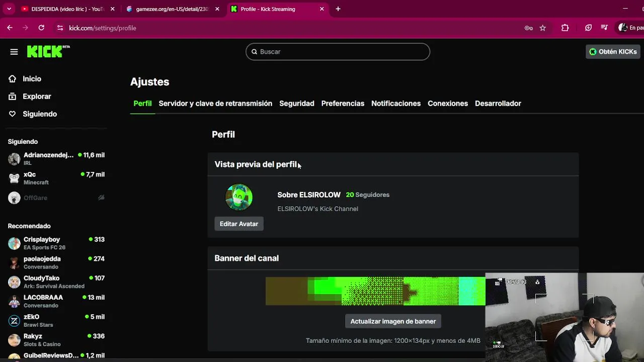644x362 pixels.
Task: Open GuibelReviewsD recommended channel
Action: click(x=56, y=356)
